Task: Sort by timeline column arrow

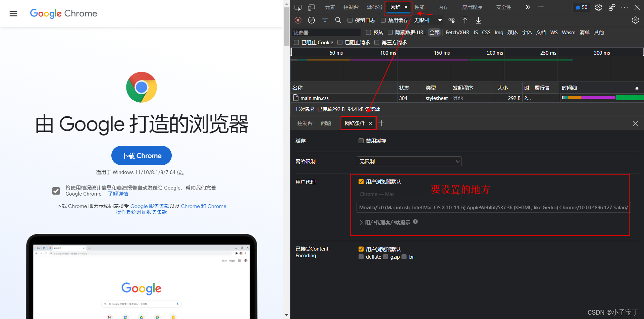Action: 637,88
